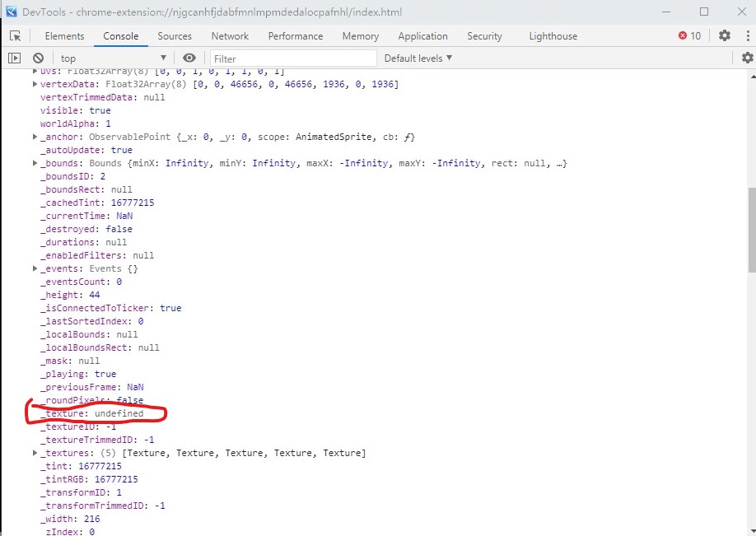The width and height of the screenshot is (756, 536).
Task: Click the red error count badge
Action: (689, 35)
